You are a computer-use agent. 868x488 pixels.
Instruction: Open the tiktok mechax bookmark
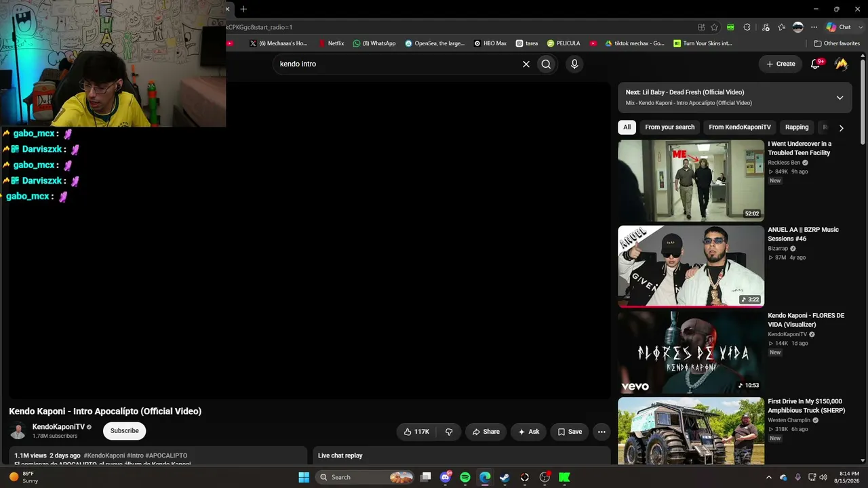tap(635, 43)
